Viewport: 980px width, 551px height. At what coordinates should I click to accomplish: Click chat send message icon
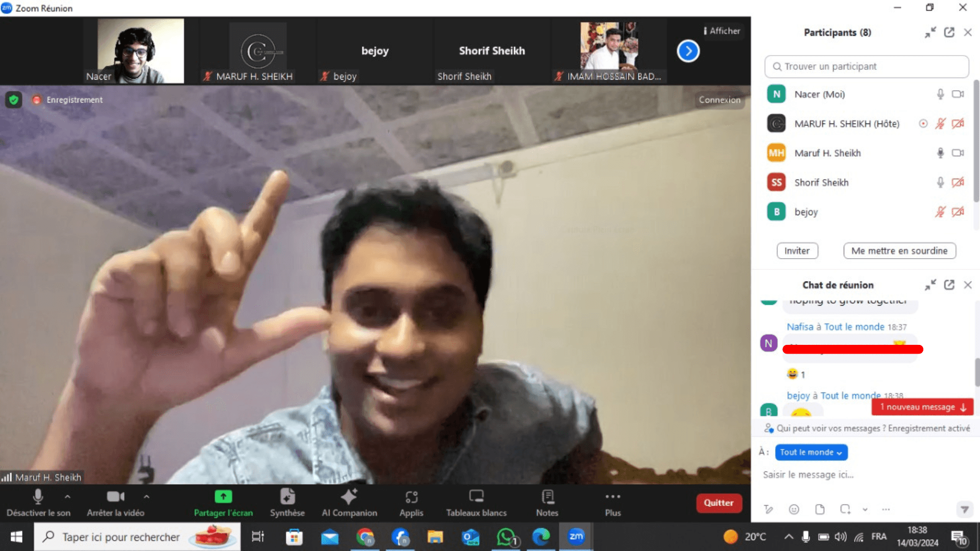964,509
